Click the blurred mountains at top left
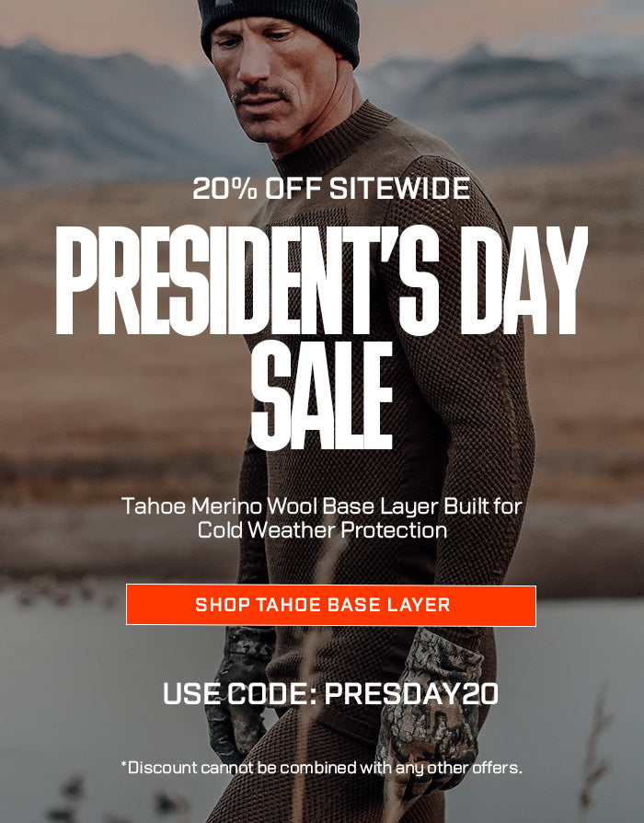Viewport: 644px width, 823px height. click(x=105, y=105)
